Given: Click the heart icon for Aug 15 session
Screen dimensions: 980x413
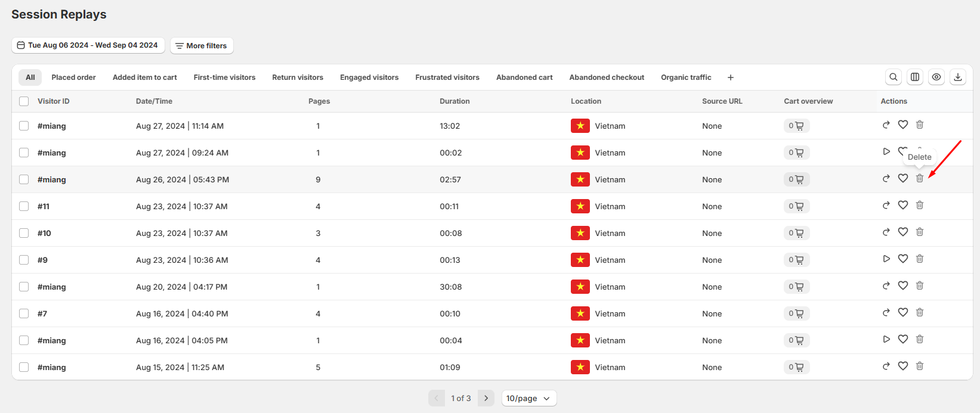Looking at the screenshot, I should click(902, 366).
